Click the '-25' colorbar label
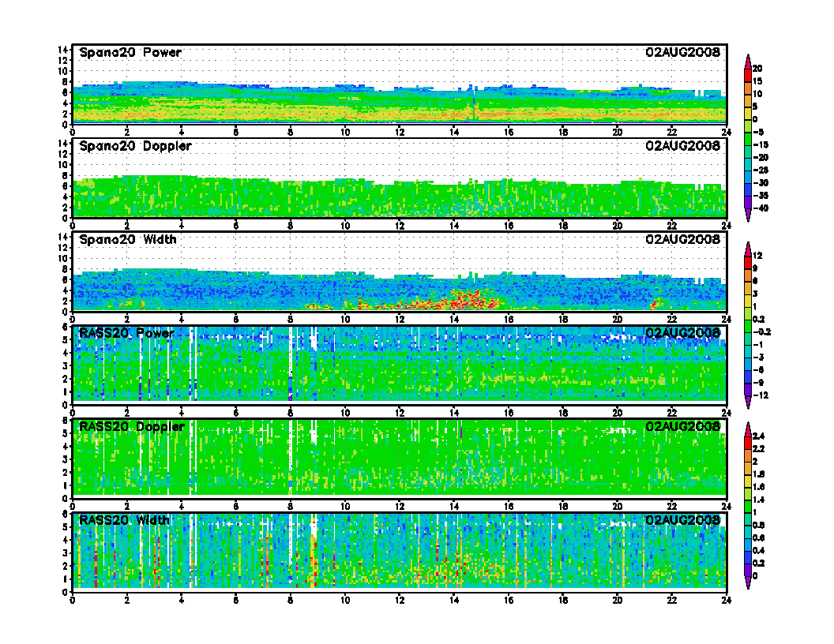 click(760, 170)
